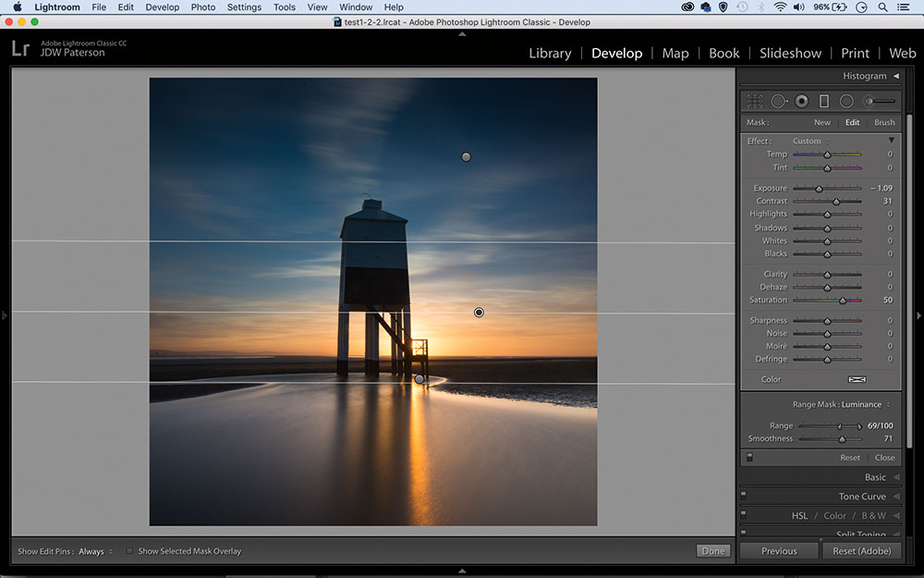This screenshot has width=924, height=578.
Task: Open the Creative Cloud menu bar icon
Action: (x=687, y=7)
